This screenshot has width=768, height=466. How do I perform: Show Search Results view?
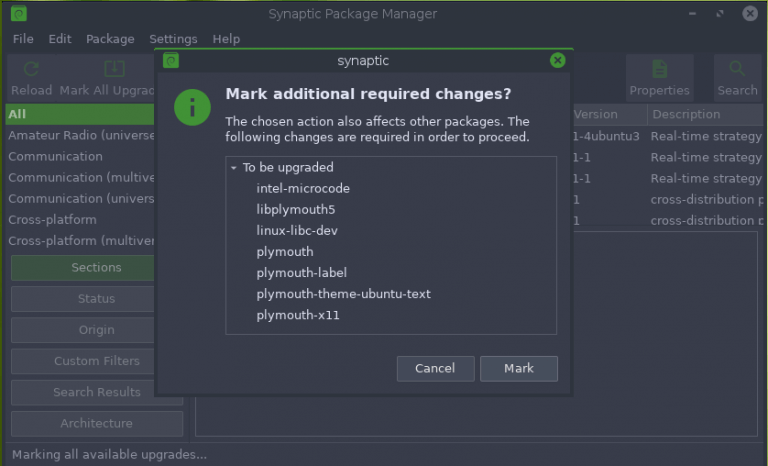pos(96,392)
